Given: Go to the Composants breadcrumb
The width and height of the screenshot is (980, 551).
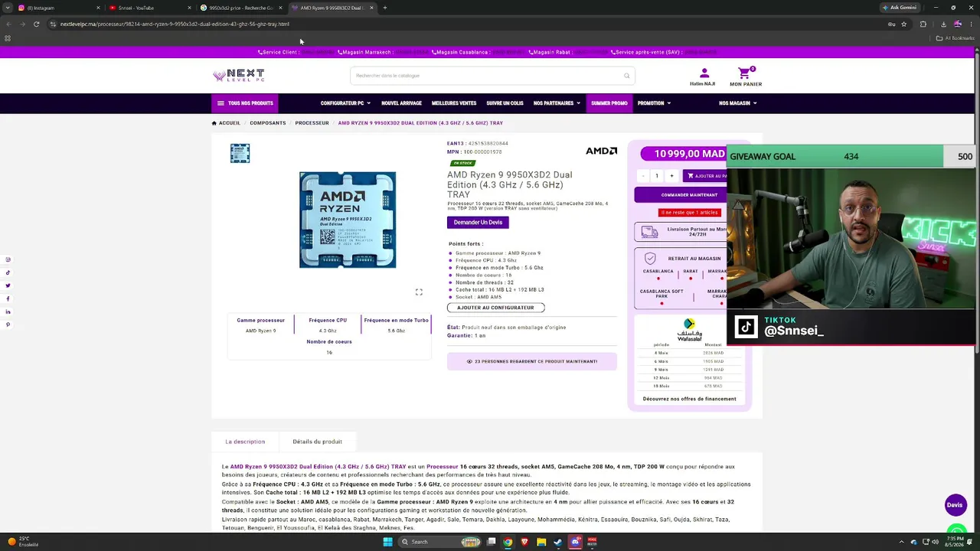Looking at the screenshot, I should 268,123.
